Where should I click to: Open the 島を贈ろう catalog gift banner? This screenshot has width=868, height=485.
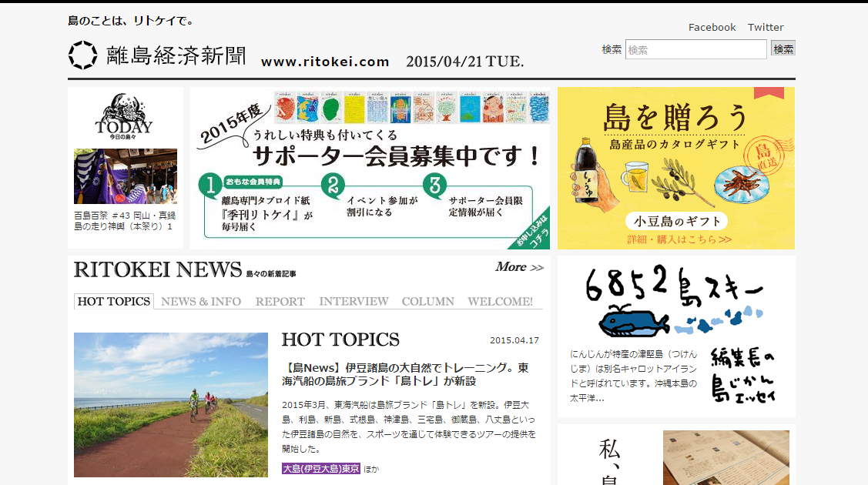[x=676, y=168]
